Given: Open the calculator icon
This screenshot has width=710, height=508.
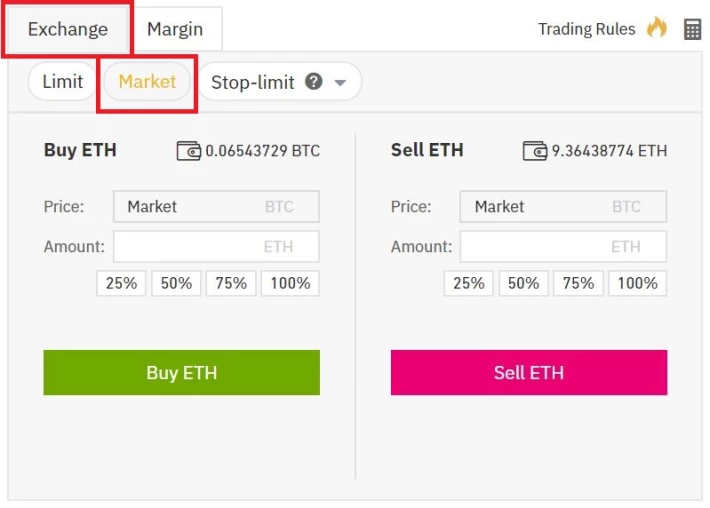Looking at the screenshot, I should pos(692,29).
